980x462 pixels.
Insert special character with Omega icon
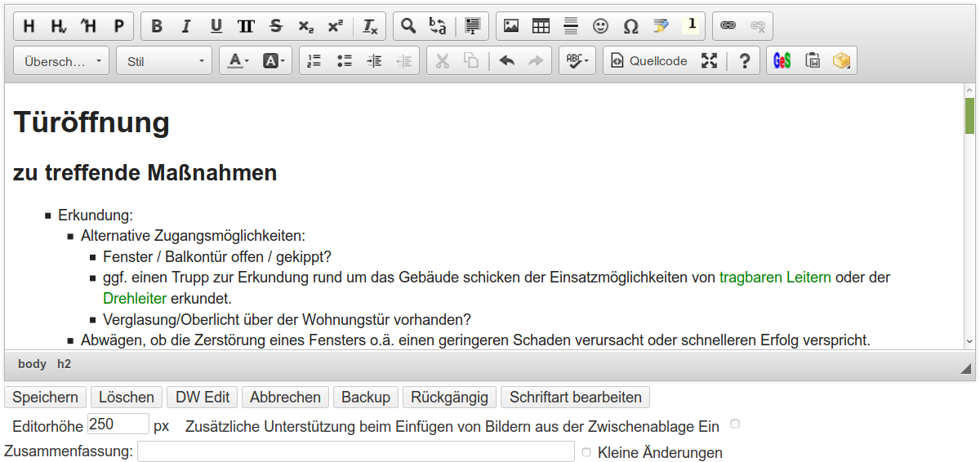click(x=630, y=26)
